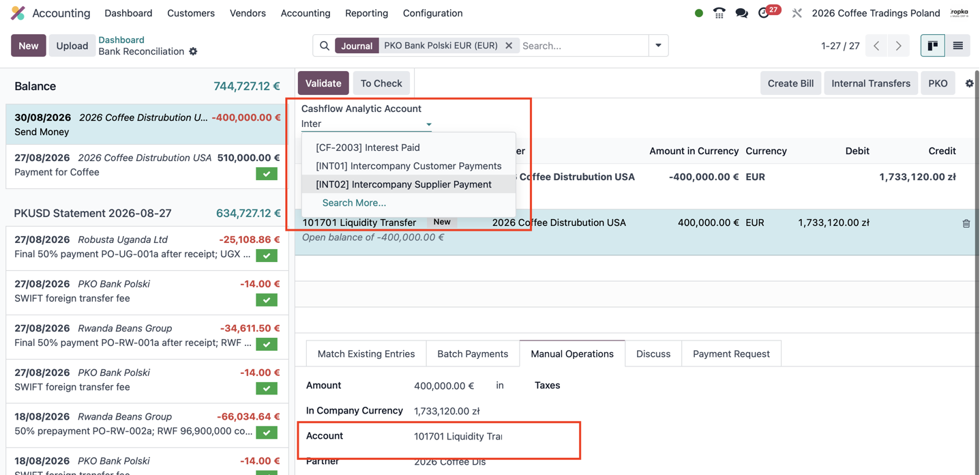This screenshot has width=980, height=475.
Task: Open the Configuration menu
Action: [x=432, y=13]
